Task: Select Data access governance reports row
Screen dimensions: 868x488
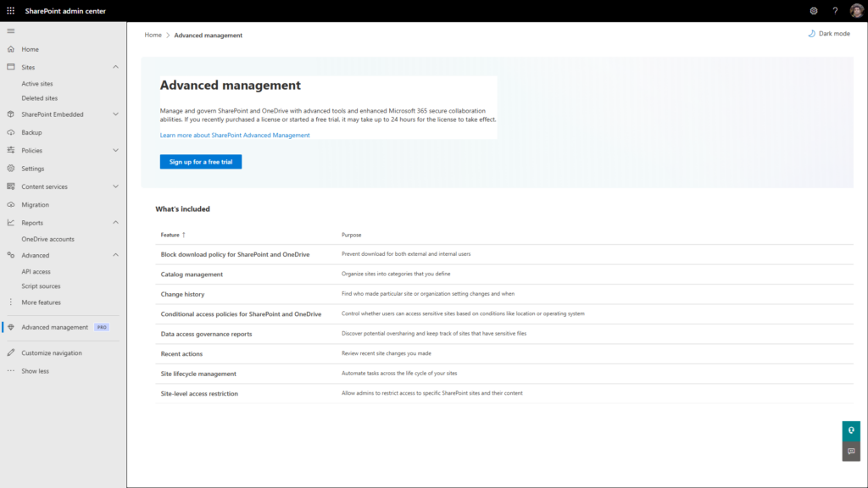Action: pos(504,334)
